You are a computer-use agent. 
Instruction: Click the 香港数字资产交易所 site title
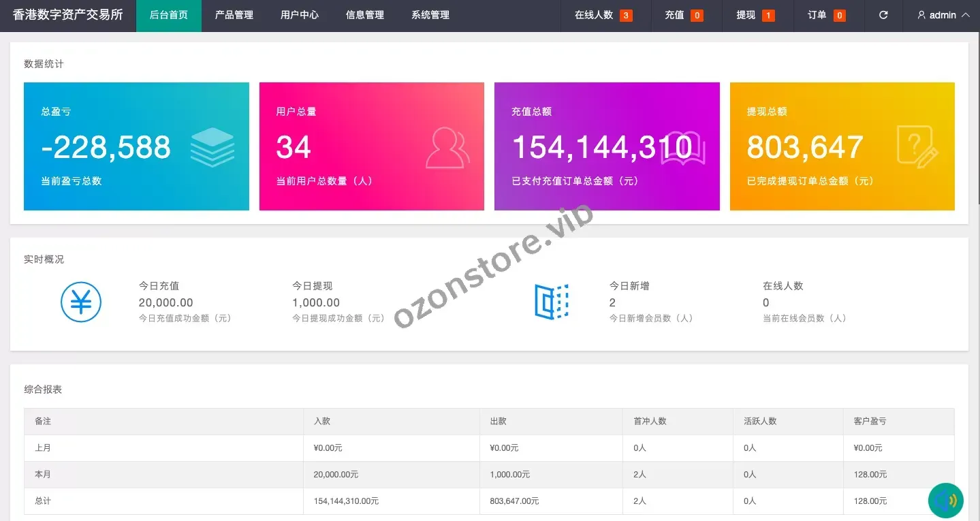68,15
